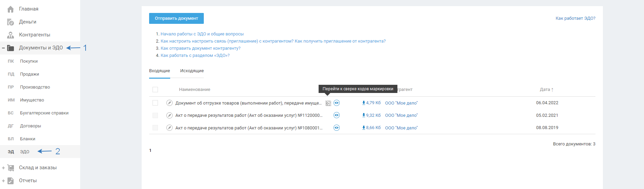The width and height of the screenshot is (644, 189).
Task: Collapse the Документы и ЭДО section
Action: [3, 48]
